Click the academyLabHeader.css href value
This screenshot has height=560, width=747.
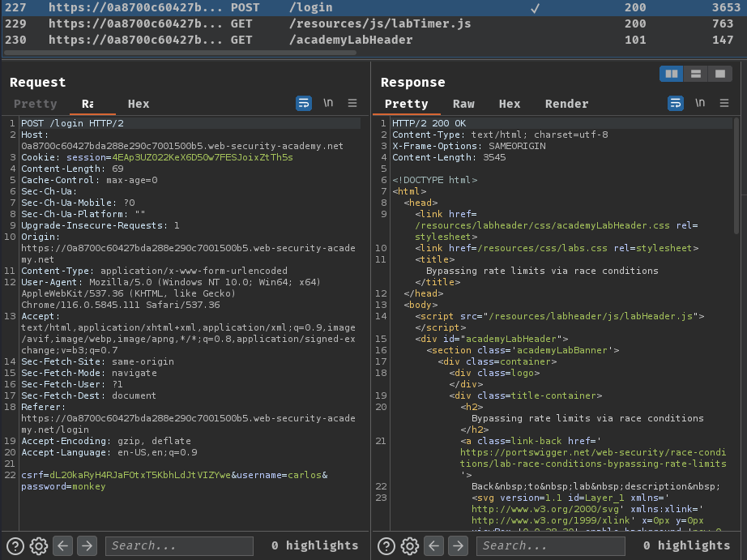(x=542, y=225)
